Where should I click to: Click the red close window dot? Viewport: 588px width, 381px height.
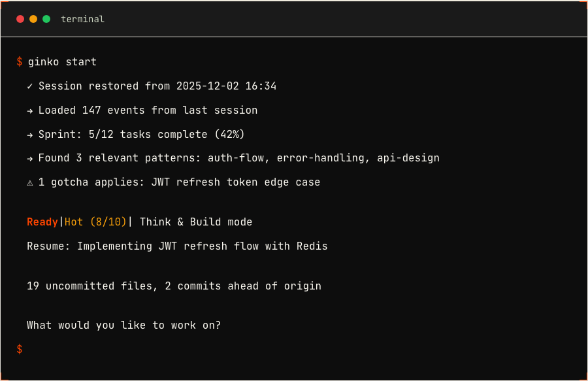[x=20, y=19]
